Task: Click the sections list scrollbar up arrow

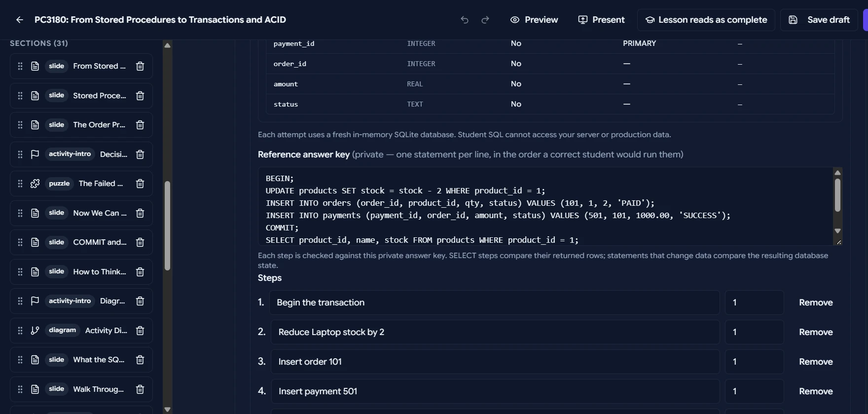Action: 167,45
